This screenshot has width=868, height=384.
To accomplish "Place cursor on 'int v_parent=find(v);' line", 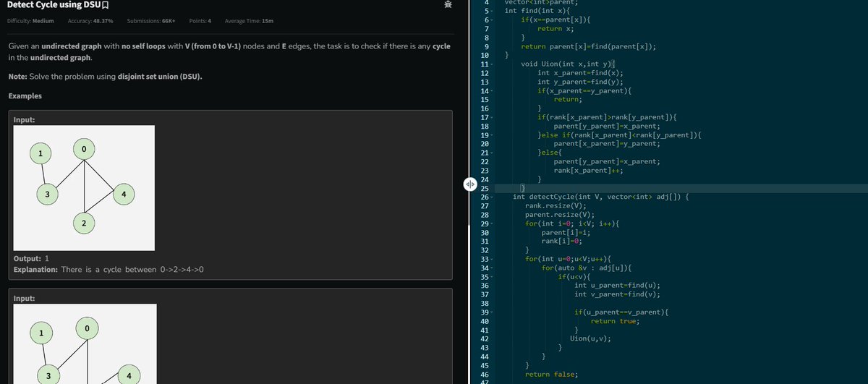I will point(617,294).
